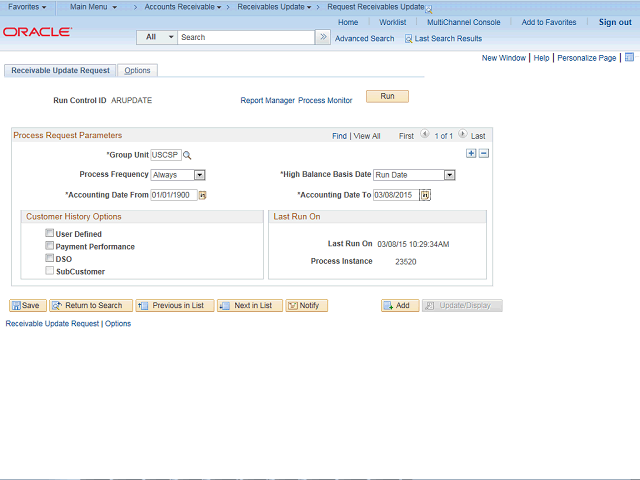Viewport: 640px width, 480px height.
Task: Enable the User Defined checkbox
Action: coord(49,233)
